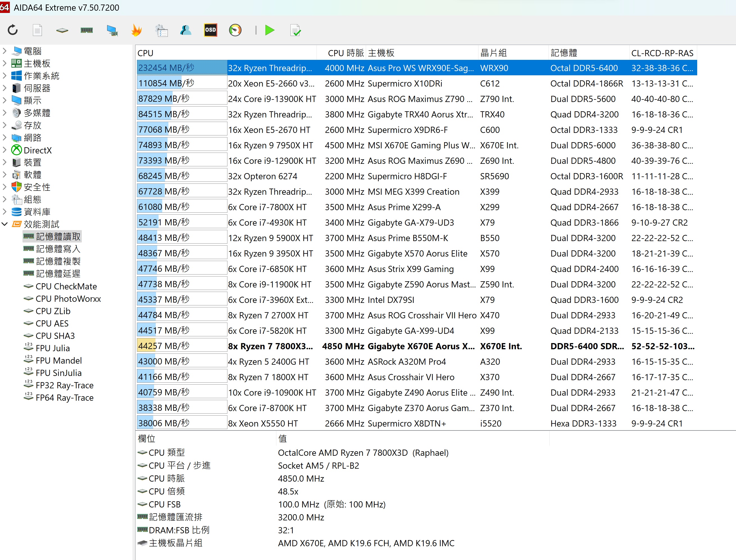
Task: Open CPU PhotoWorxx benchmark
Action: [62, 299]
